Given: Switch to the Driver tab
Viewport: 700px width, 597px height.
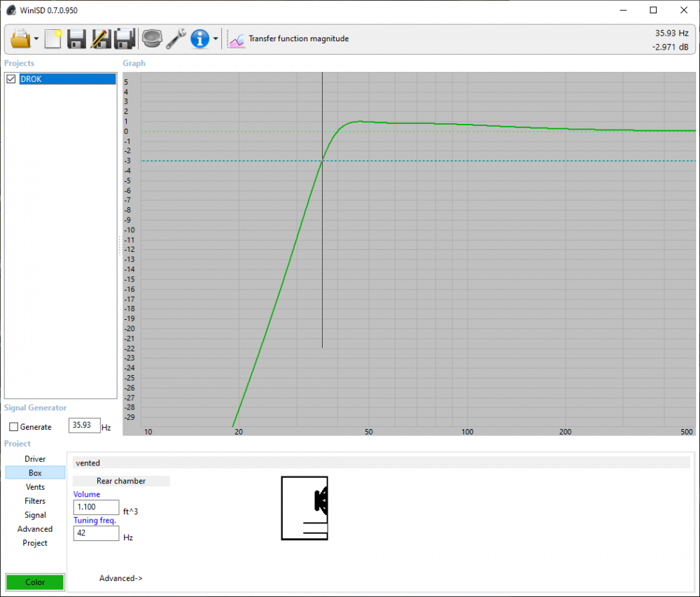Looking at the screenshot, I should 35,459.
